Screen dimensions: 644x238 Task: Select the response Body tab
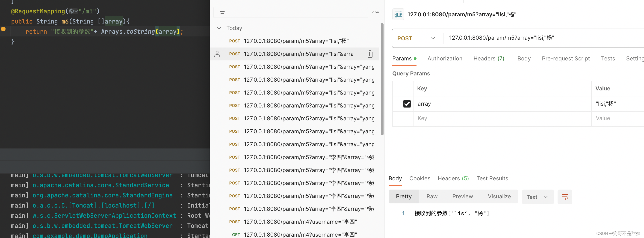[x=395, y=178]
